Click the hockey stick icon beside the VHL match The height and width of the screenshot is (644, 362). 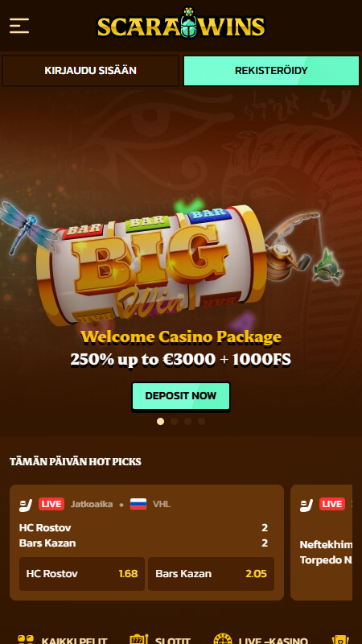[26, 505]
